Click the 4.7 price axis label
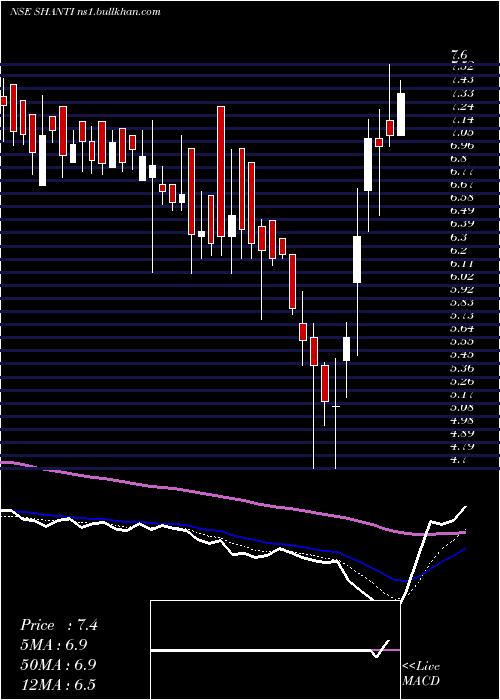Screen dimensions: 500x700 459,459
